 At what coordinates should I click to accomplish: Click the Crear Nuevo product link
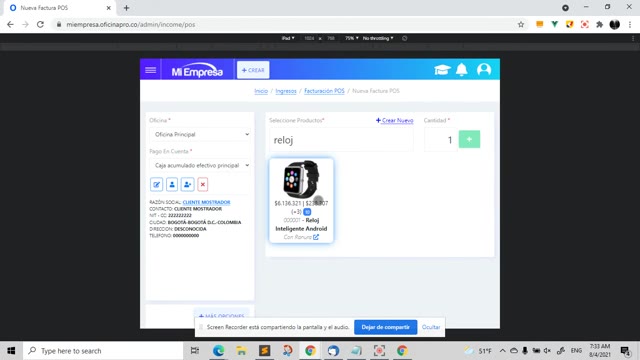pos(394,120)
